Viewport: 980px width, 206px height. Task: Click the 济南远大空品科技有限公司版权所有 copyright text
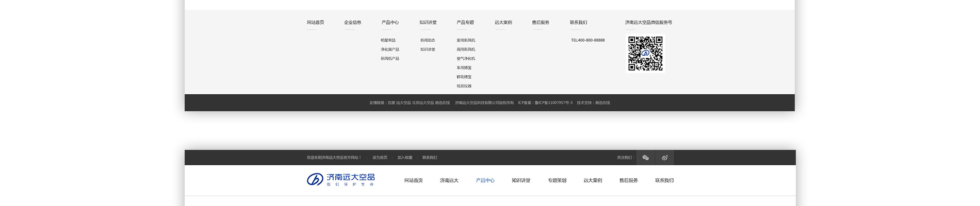[x=484, y=103]
